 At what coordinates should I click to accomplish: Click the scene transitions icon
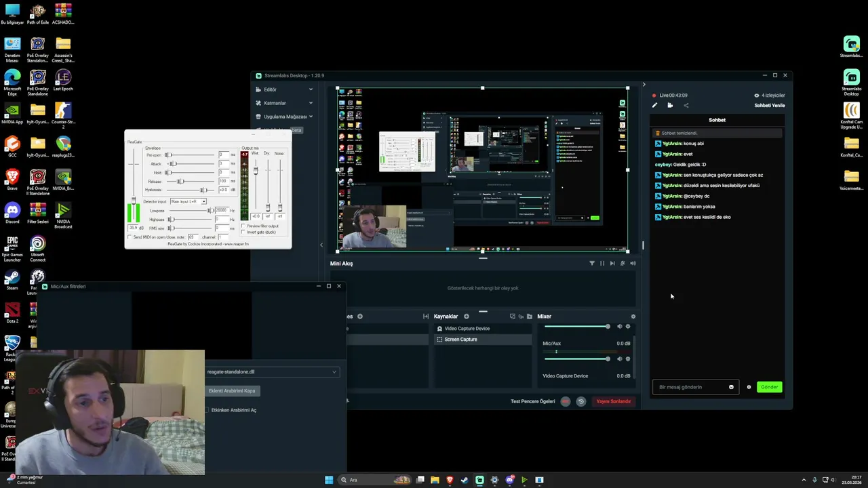(426, 317)
